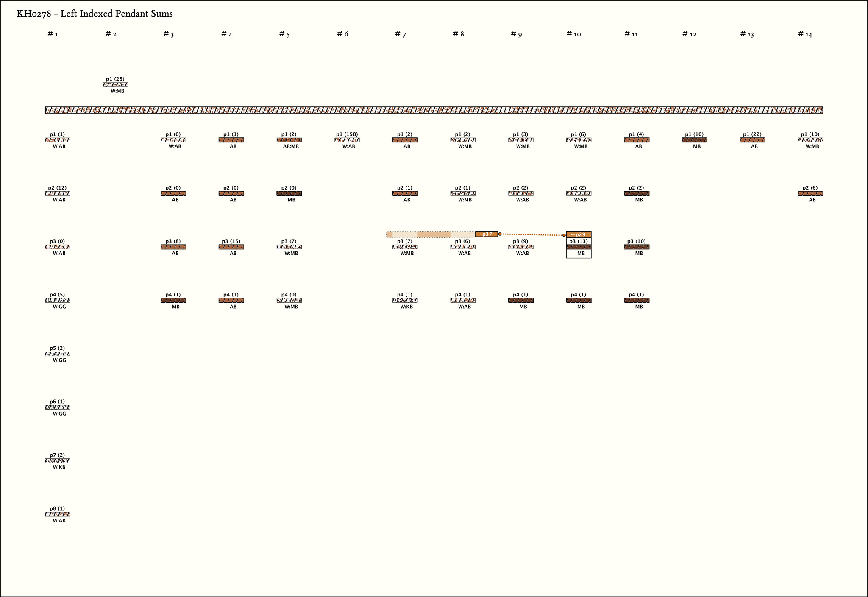The width and height of the screenshot is (868, 597).
Task: Click the column header # 10
Action: (573, 34)
